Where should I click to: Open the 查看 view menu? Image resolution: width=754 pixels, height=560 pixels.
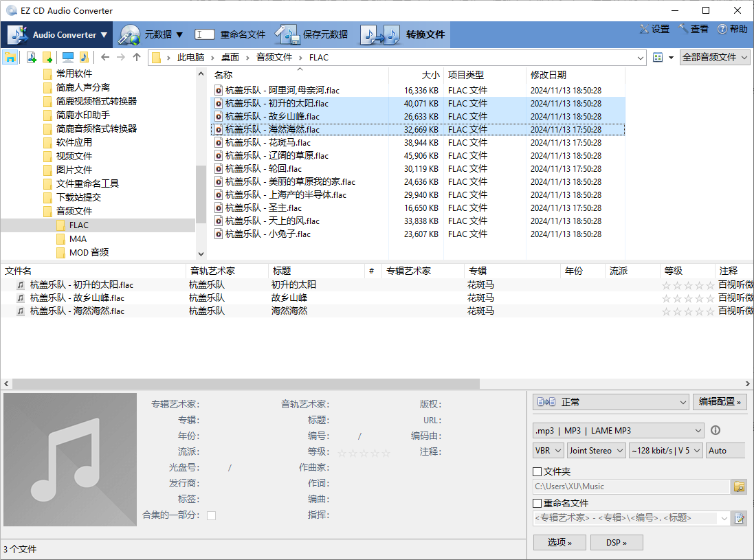694,29
